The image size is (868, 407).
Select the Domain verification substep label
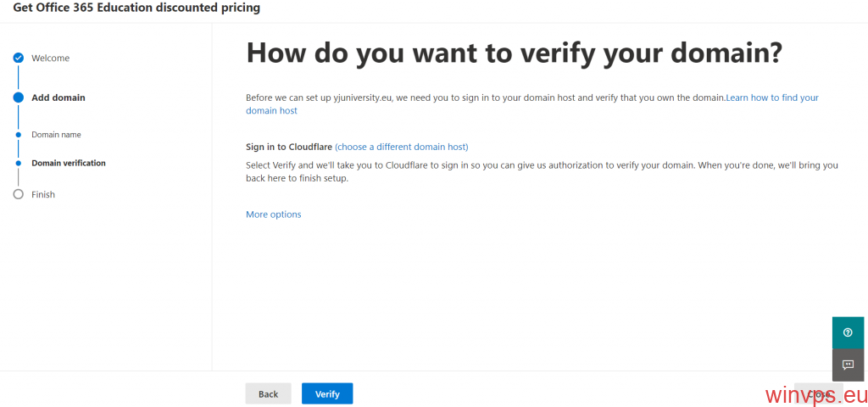coord(68,163)
